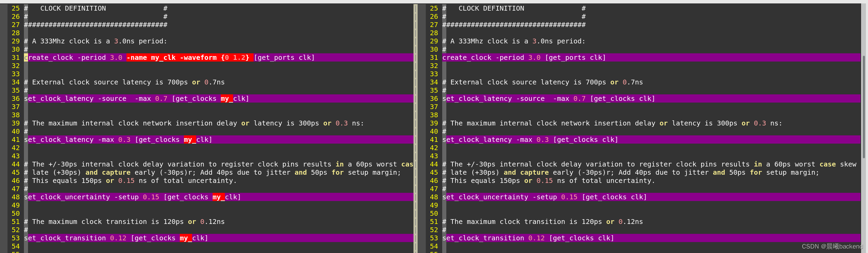Click right pane 'CLOCK DEFINITION' header text
Screen dimensions: 868x253
491,8
